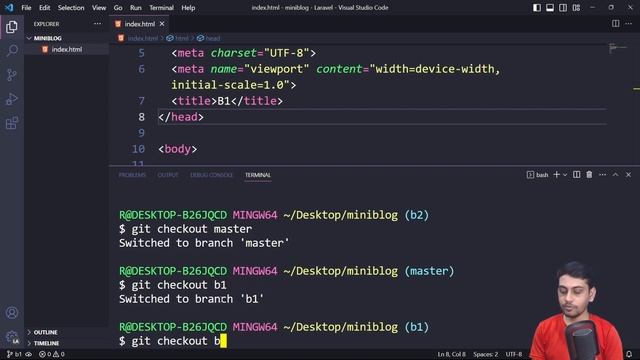The width and height of the screenshot is (640, 360).
Task: Open the Selection menu
Action: pyautogui.click(x=71, y=8)
